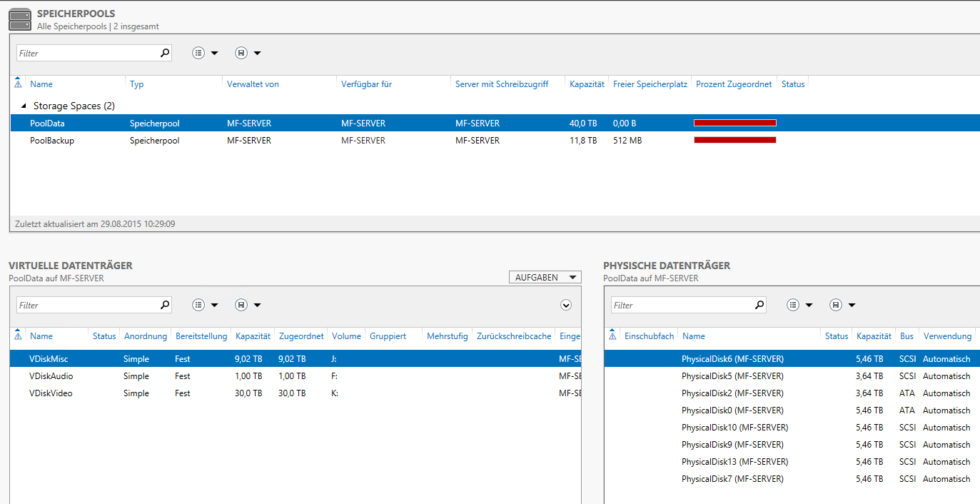
Task: Click the Speicherpools storage icon
Action: [x=20, y=19]
